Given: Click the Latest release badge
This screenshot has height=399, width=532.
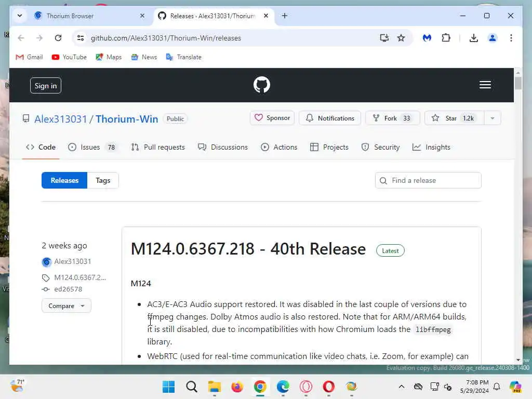Looking at the screenshot, I should point(390,251).
